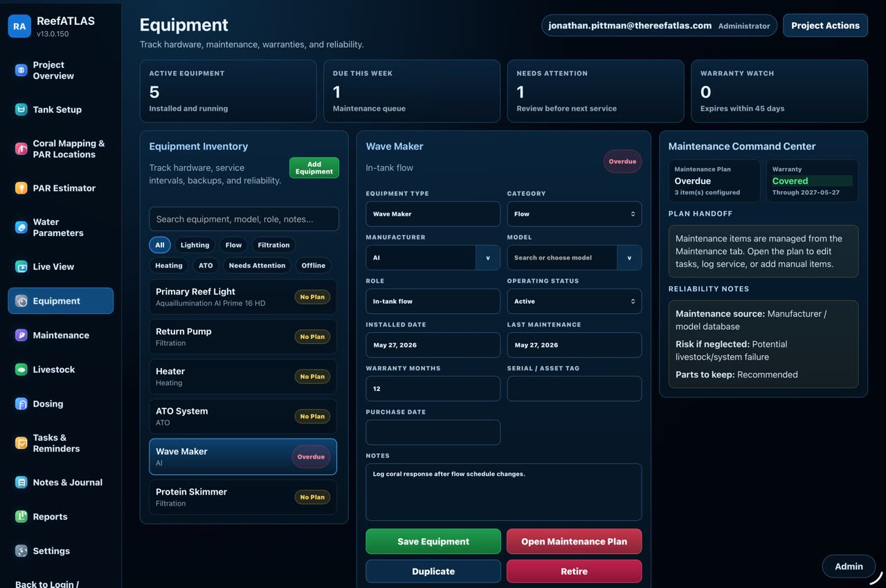Click the Duplicate button
Image resolution: width=886 pixels, height=588 pixels.
pos(433,571)
